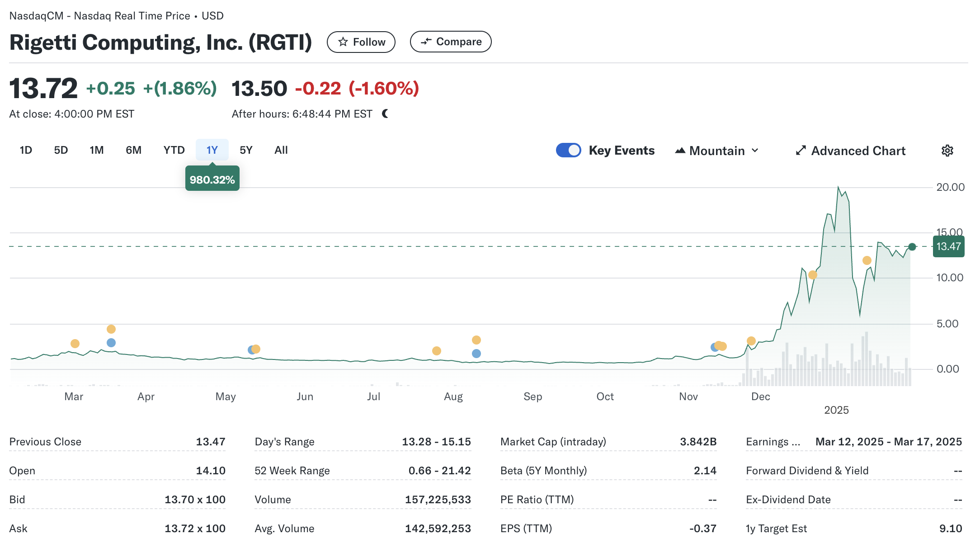Image resolution: width=980 pixels, height=548 pixels.
Task: Click the Compare arrows icon
Action: [426, 42]
